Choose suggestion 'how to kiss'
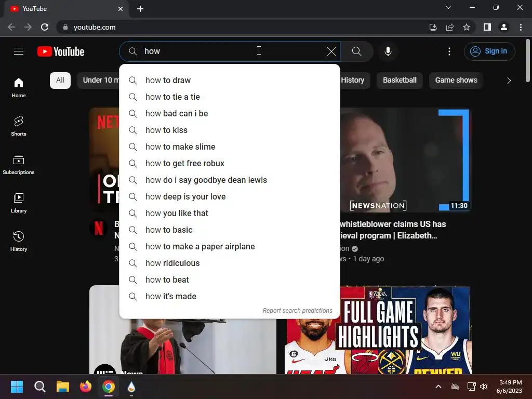Viewport: 532px width, 399px height. pyautogui.click(x=230, y=130)
